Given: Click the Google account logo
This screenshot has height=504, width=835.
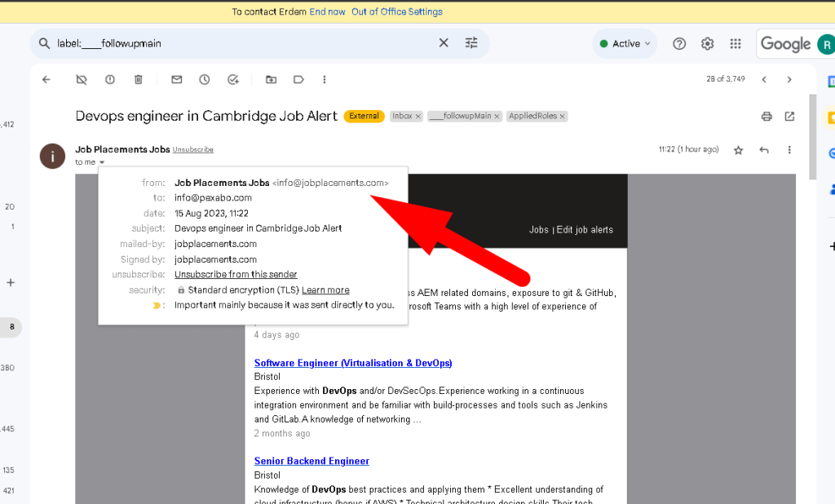Looking at the screenshot, I should point(785,44).
